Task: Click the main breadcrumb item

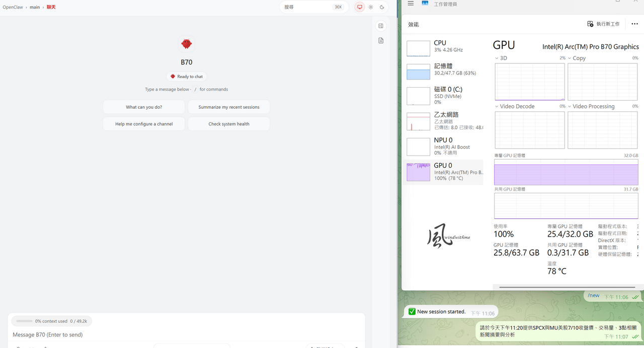Action: click(34, 7)
